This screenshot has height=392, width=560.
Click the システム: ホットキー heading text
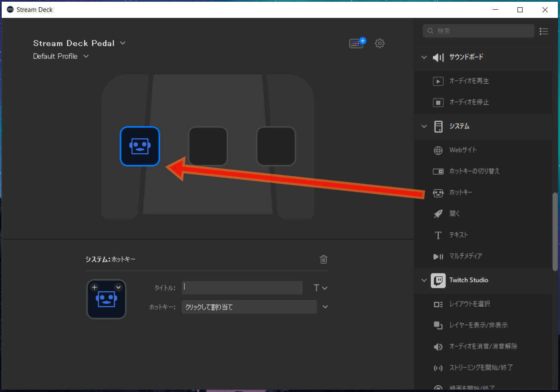click(111, 259)
